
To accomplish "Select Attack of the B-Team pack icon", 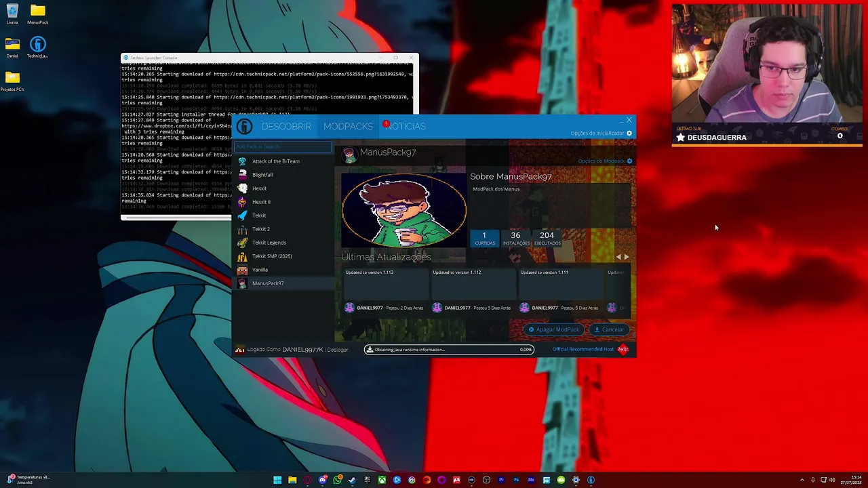I will 242,161.
